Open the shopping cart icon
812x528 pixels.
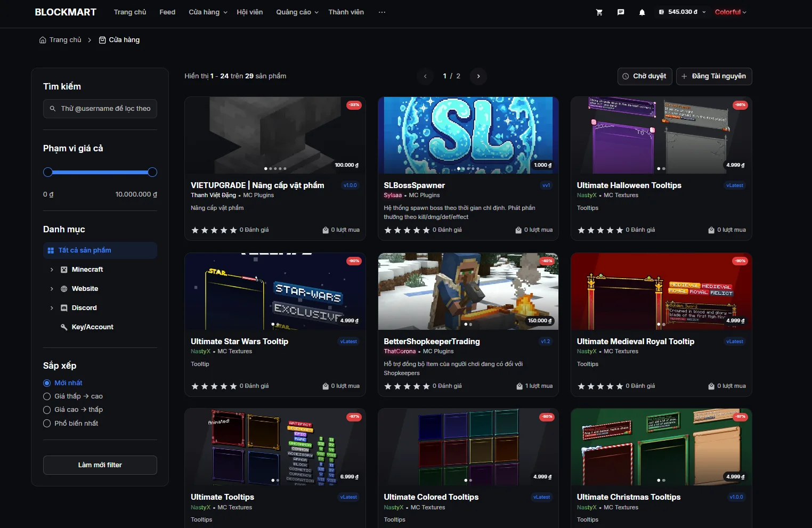tap(599, 12)
